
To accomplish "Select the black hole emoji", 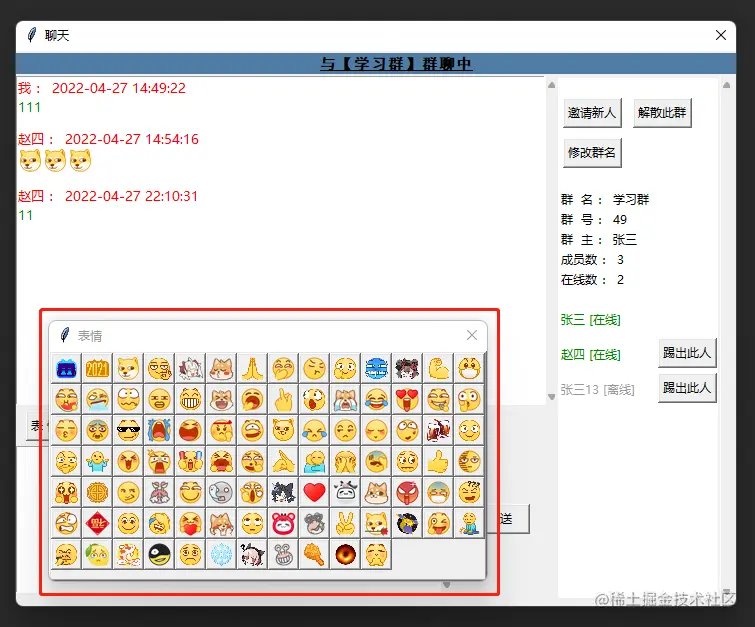I will (345, 555).
